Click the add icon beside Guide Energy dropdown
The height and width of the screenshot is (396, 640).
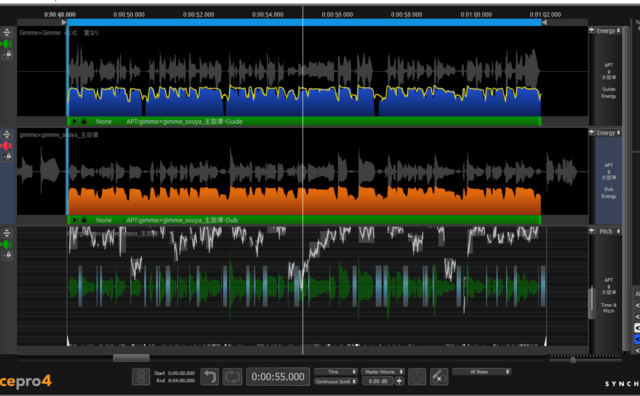click(591, 30)
